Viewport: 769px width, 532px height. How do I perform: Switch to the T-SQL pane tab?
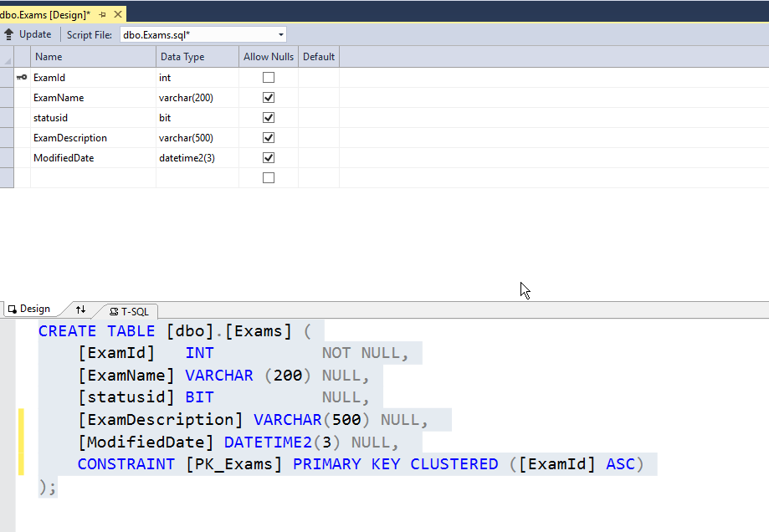click(x=128, y=310)
